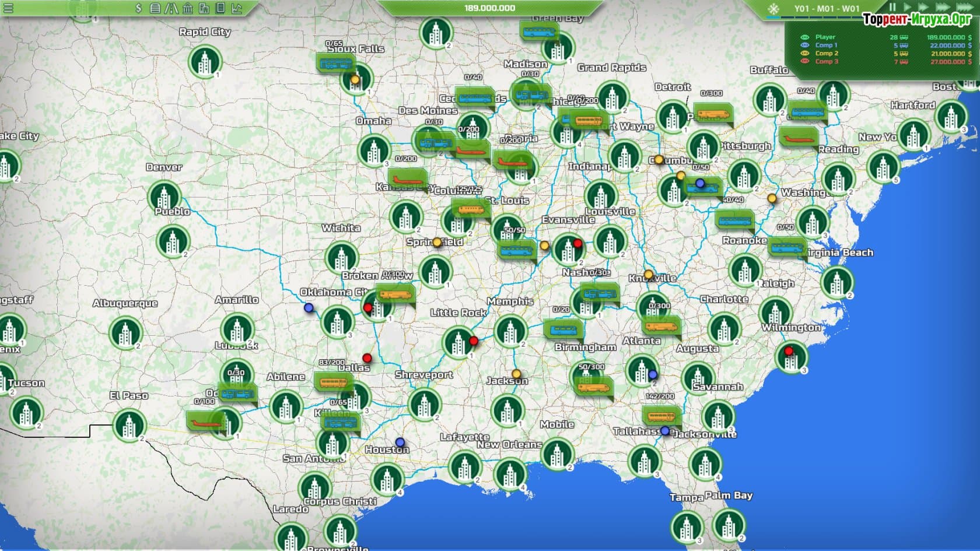Open the roads icon in the top toolbar
This screenshot has width=980, height=551.
click(171, 8)
